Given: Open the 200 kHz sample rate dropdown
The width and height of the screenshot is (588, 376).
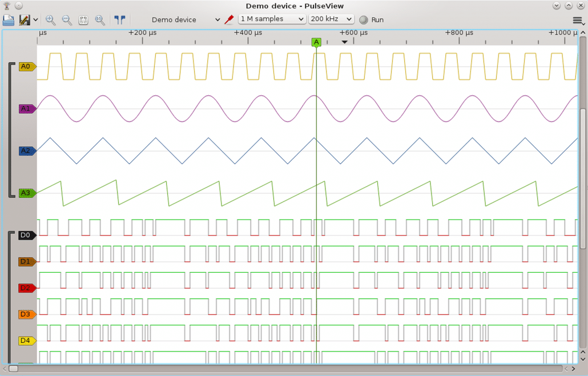Looking at the screenshot, I should tap(331, 19).
